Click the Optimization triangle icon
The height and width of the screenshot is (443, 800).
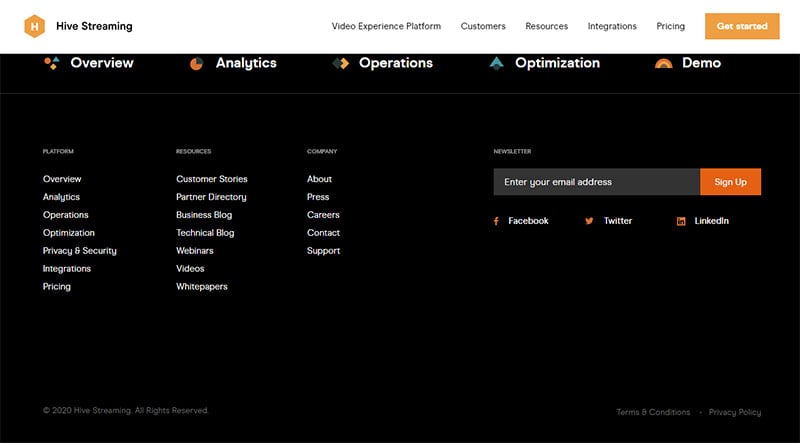click(x=496, y=63)
